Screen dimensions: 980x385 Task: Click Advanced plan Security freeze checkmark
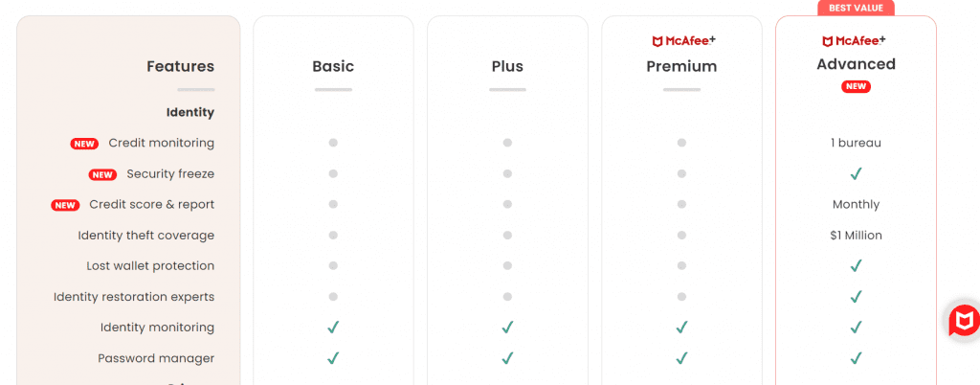[856, 174]
